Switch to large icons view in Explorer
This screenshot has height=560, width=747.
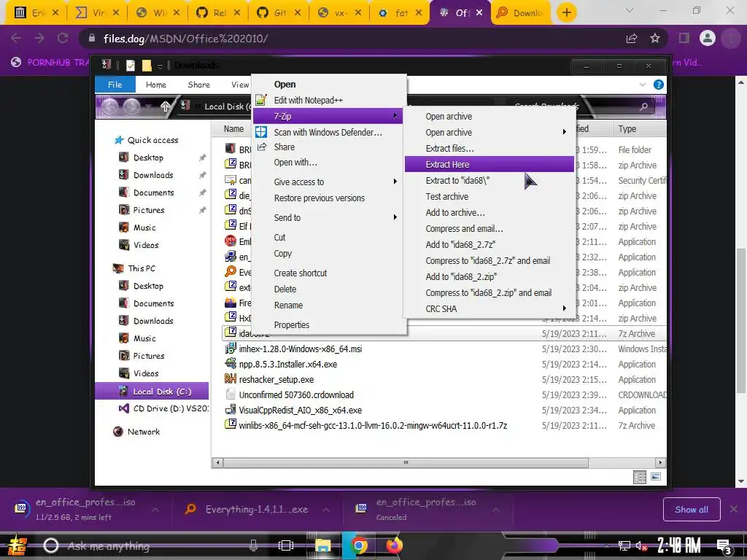656,477
